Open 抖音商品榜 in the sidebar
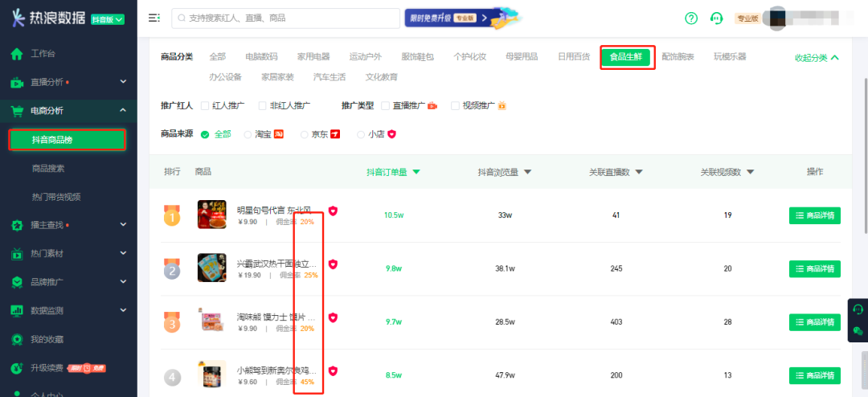This screenshot has height=397, width=868. tap(68, 140)
